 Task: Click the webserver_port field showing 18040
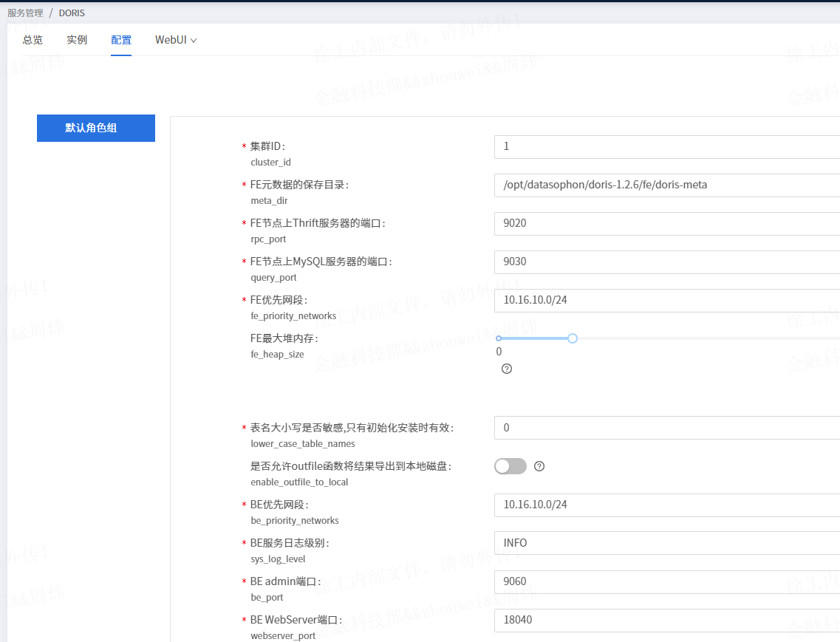tap(667, 620)
